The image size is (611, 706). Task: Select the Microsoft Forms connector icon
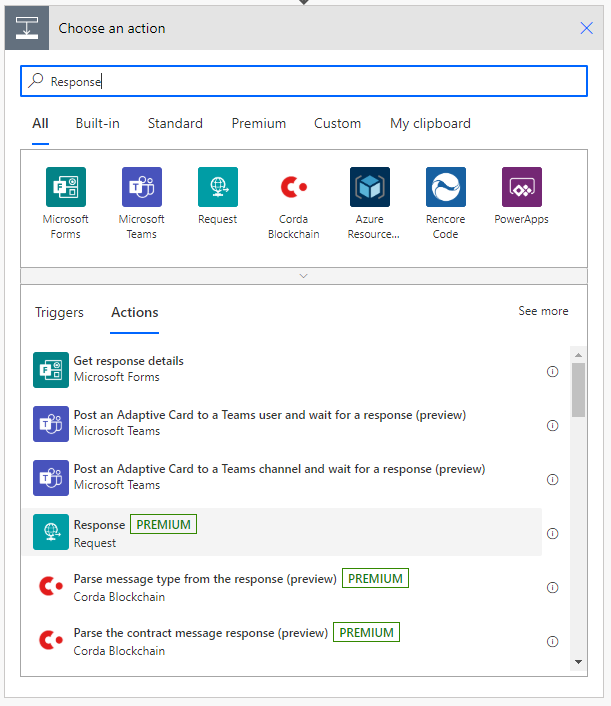pyautogui.click(x=66, y=187)
